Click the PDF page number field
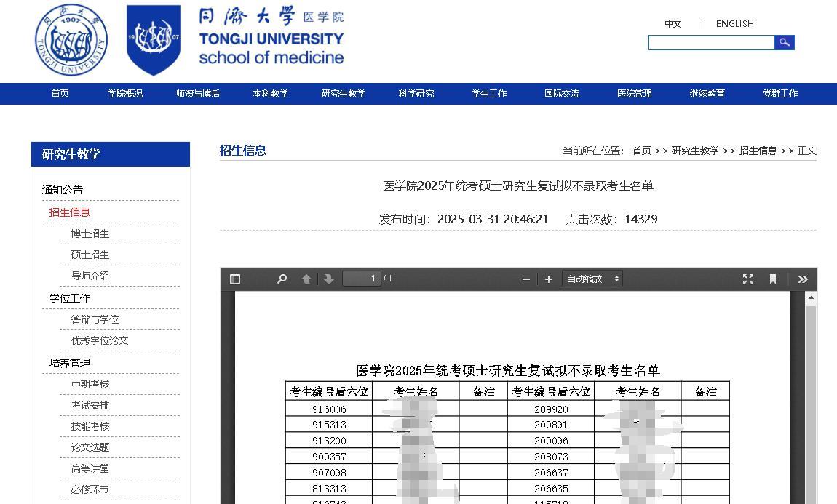Screen dimensions: 837x504 point(362,279)
